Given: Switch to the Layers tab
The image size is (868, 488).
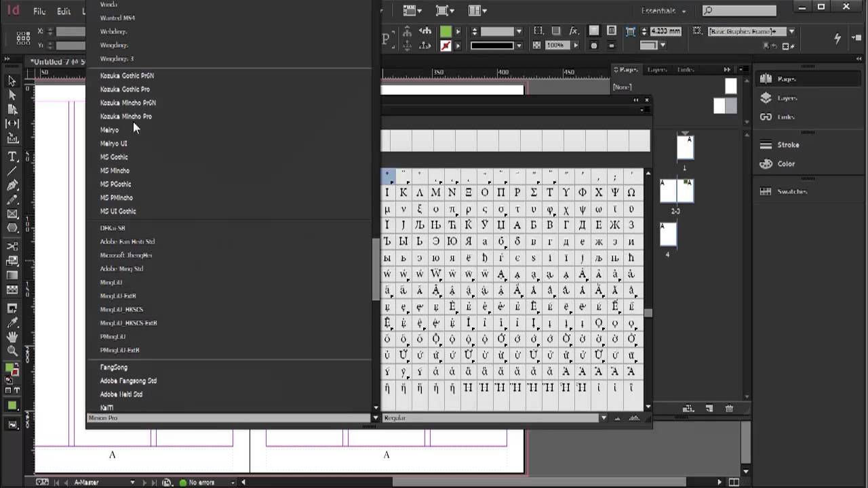Looking at the screenshot, I should (656, 70).
